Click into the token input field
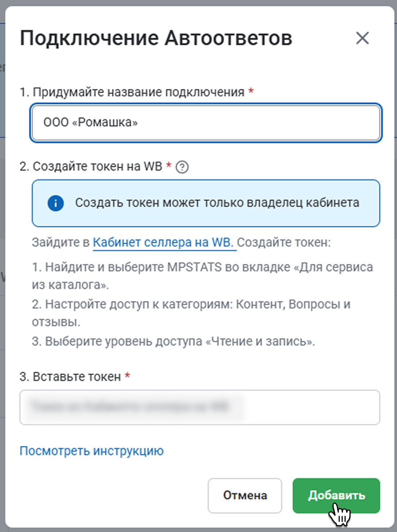Screen dimensions: 397x532 point(199,407)
